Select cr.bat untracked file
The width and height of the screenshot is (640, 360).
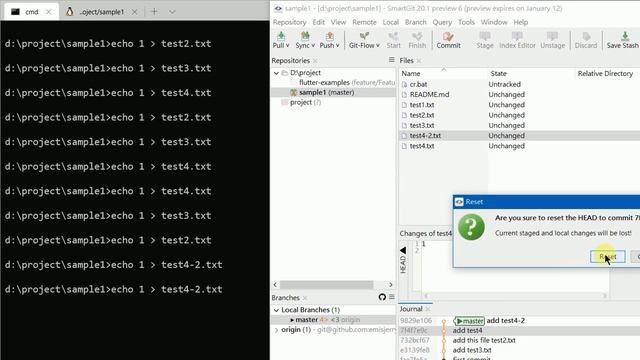[x=418, y=84]
